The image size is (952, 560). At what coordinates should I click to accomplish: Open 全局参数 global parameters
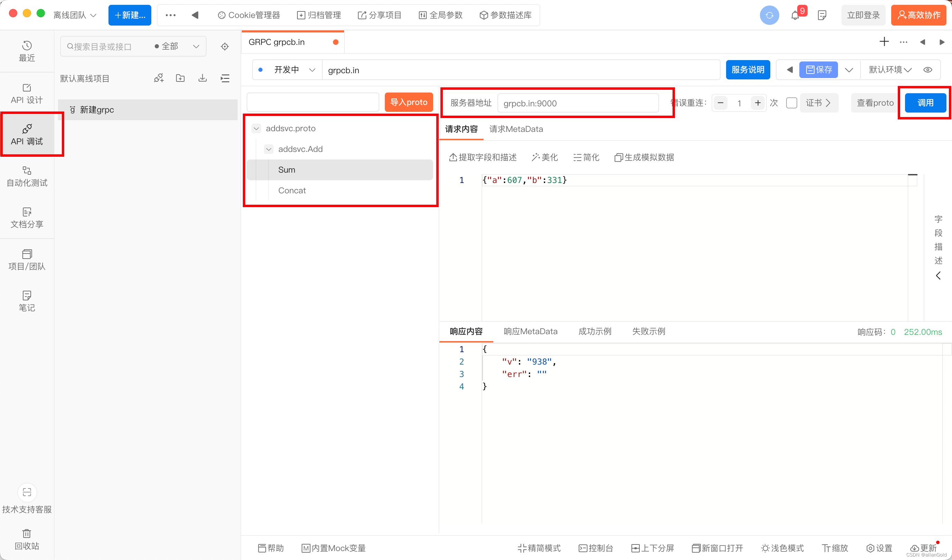pos(440,15)
